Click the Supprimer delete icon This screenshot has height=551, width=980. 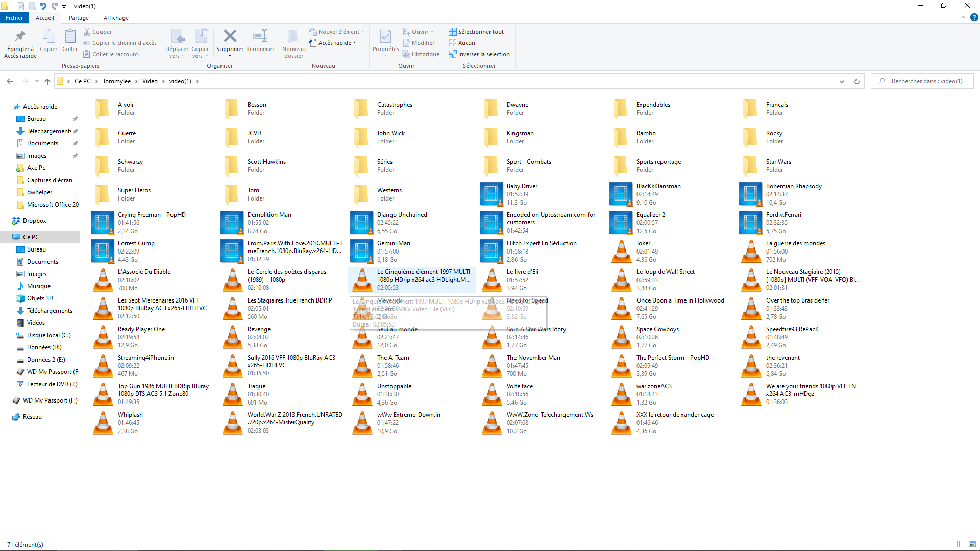coord(230,36)
